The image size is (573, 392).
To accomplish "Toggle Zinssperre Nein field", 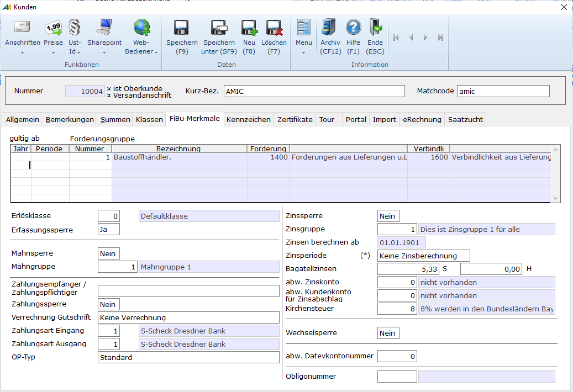I will pyautogui.click(x=388, y=216).
